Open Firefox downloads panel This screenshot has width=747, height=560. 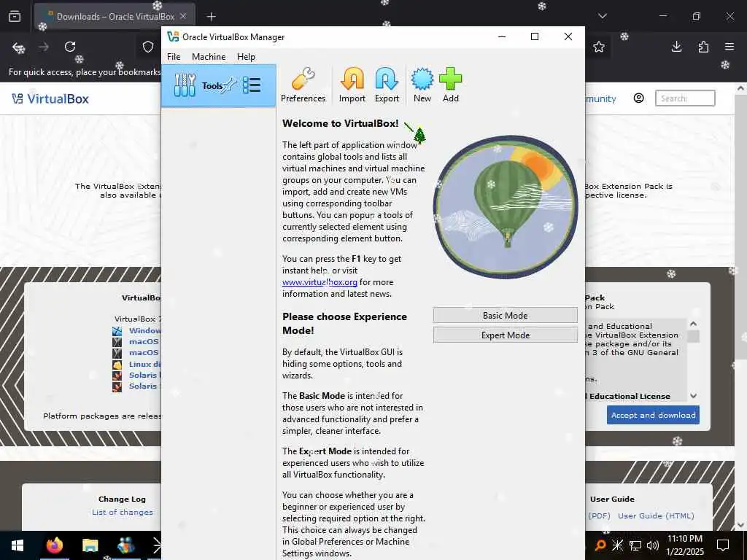676,47
